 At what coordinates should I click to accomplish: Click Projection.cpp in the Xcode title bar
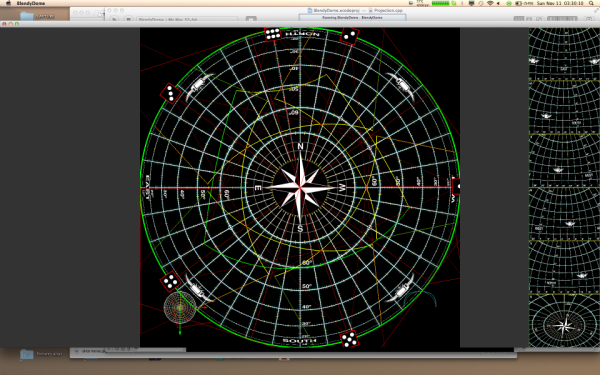pos(385,10)
